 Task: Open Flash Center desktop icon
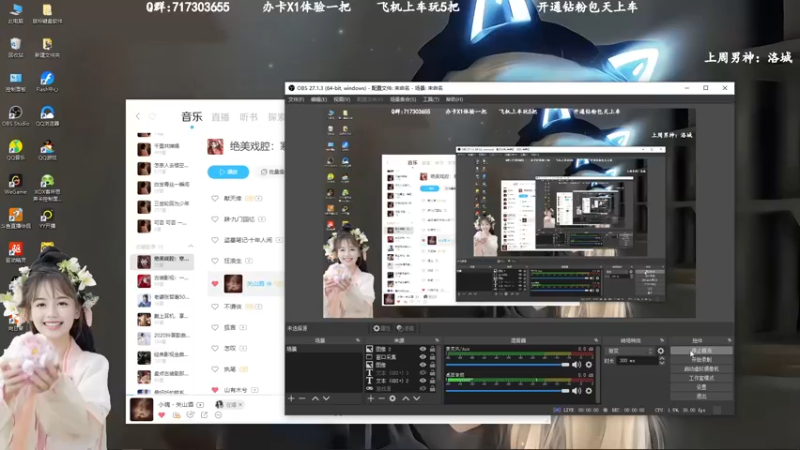[47, 82]
